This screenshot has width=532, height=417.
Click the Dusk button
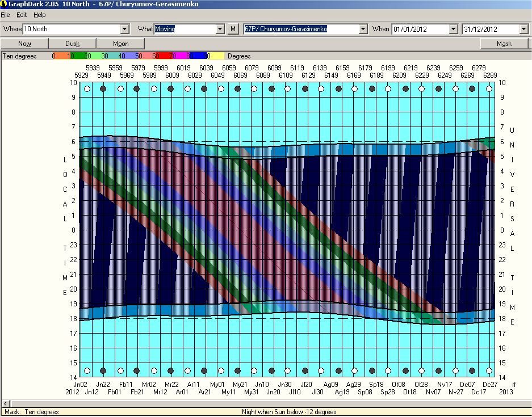(72, 44)
